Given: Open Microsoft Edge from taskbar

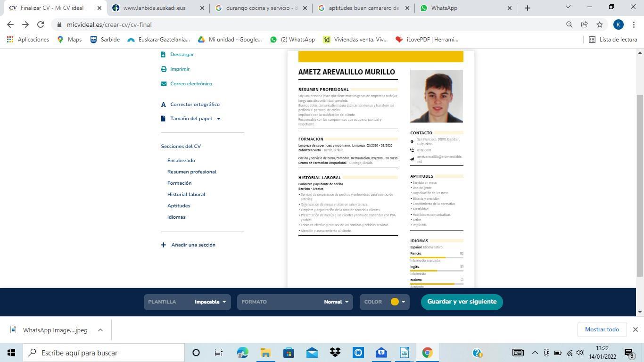Looking at the screenshot, I should click(x=243, y=353).
